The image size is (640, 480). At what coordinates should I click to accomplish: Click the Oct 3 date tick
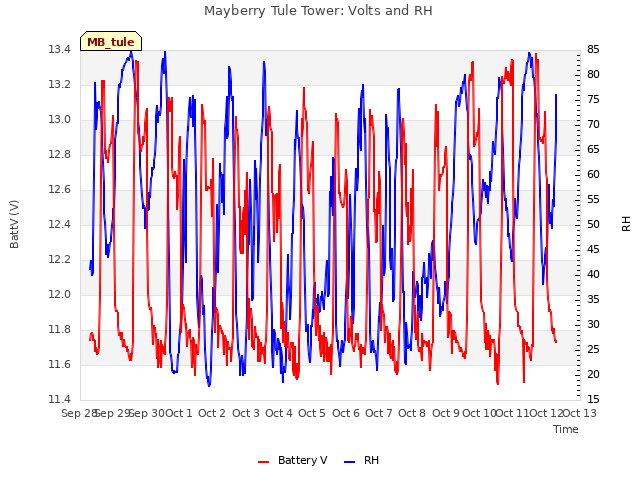pos(246,413)
